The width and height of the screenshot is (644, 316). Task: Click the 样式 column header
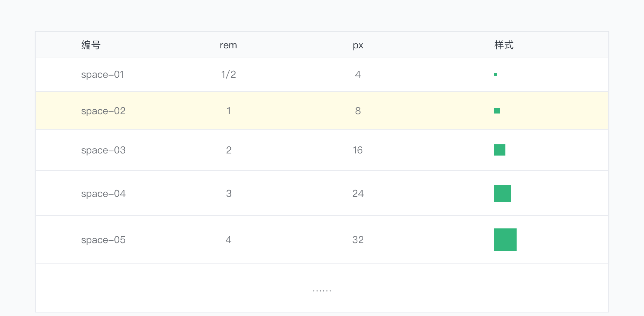tap(504, 45)
